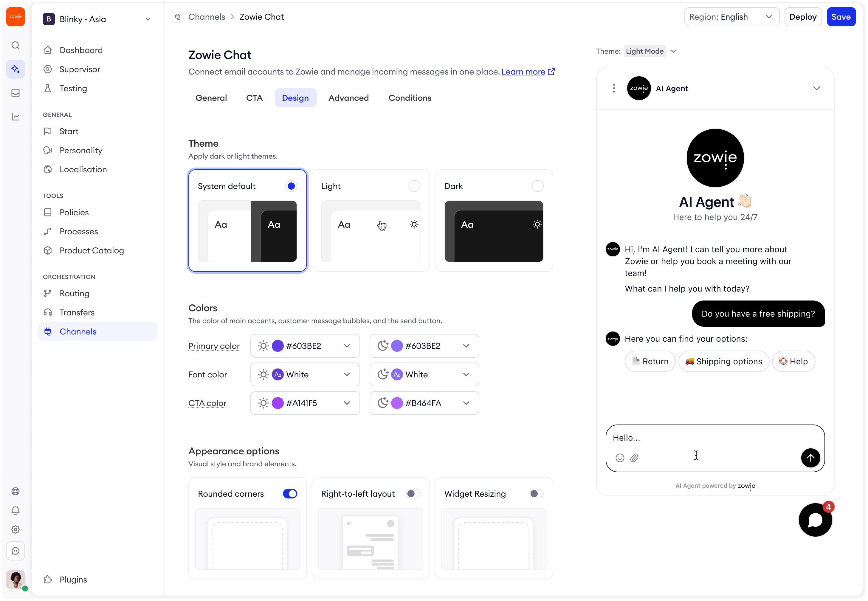868x601 pixels.
Task: Open Plugins in the sidebar
Action: [x=98, y=580]
